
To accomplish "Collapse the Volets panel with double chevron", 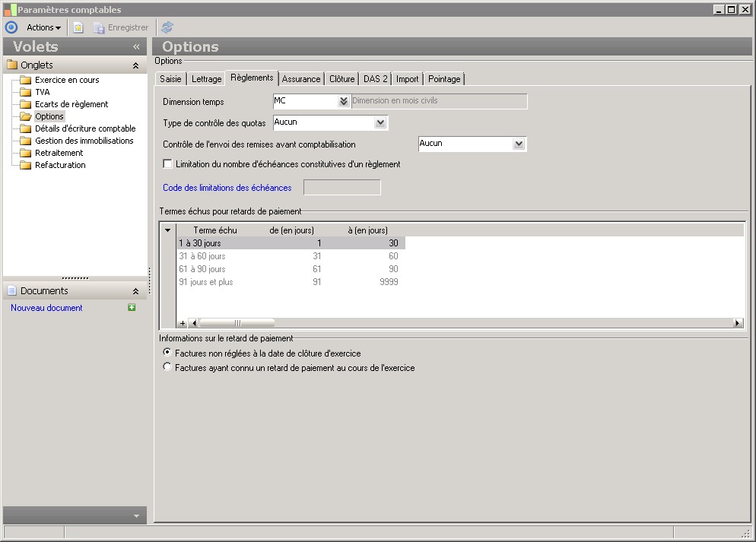I will [136, 47].
